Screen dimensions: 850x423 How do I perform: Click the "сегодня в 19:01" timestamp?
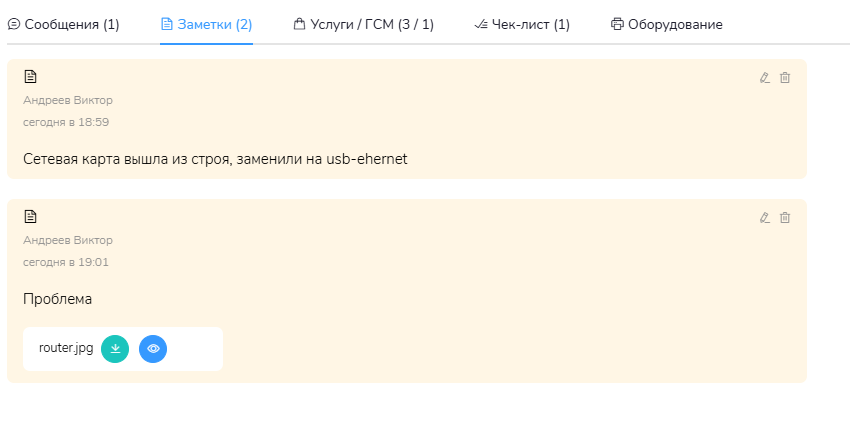[66, 262]
